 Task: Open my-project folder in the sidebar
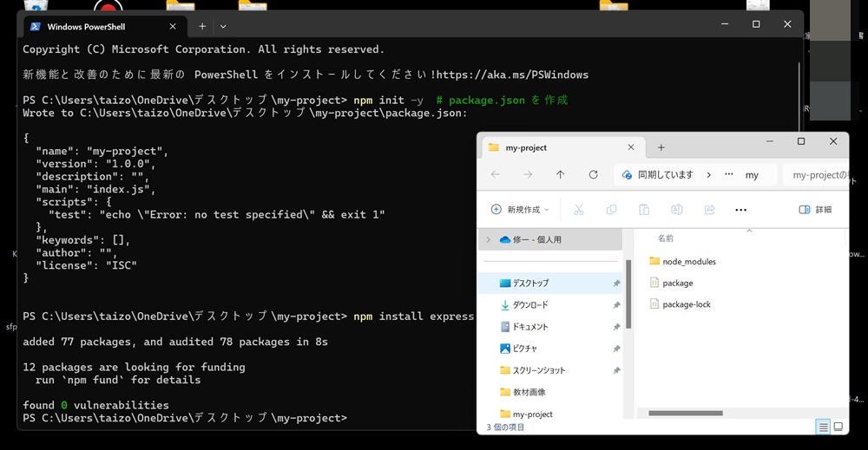click(x=526, y=414)
